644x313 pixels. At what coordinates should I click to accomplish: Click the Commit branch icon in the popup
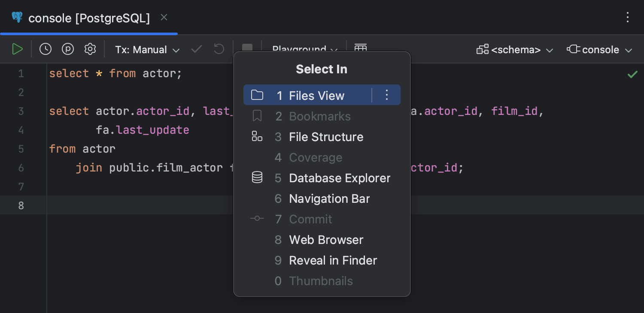coord(257,218)
